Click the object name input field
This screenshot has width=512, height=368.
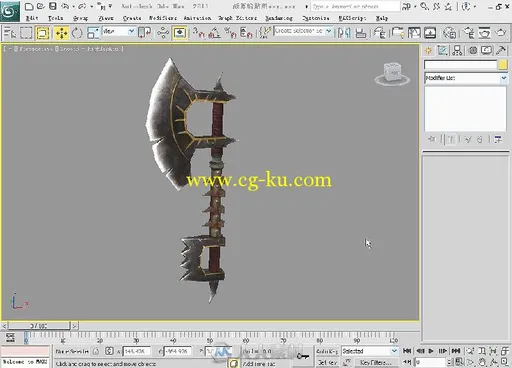point(460,64)
